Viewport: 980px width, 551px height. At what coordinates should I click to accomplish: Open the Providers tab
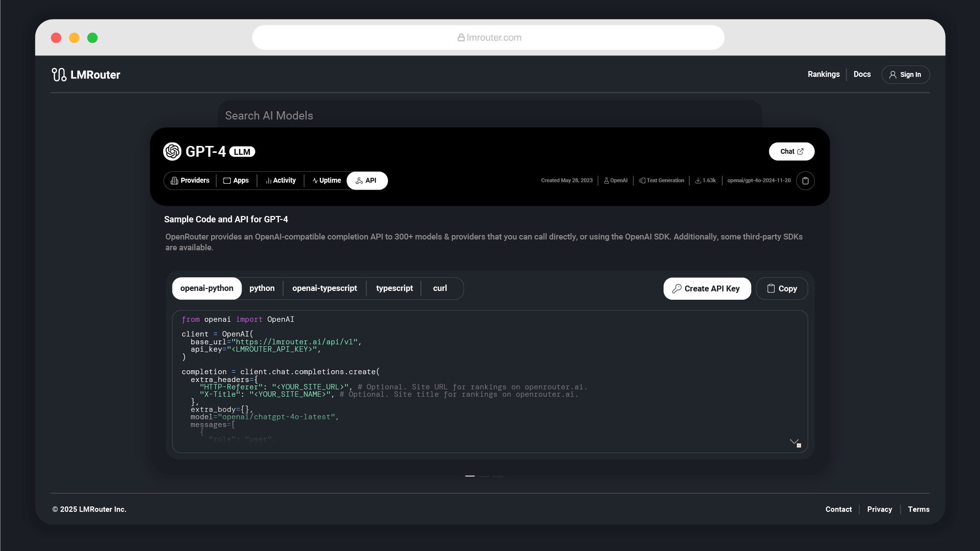tap(190, 181)
